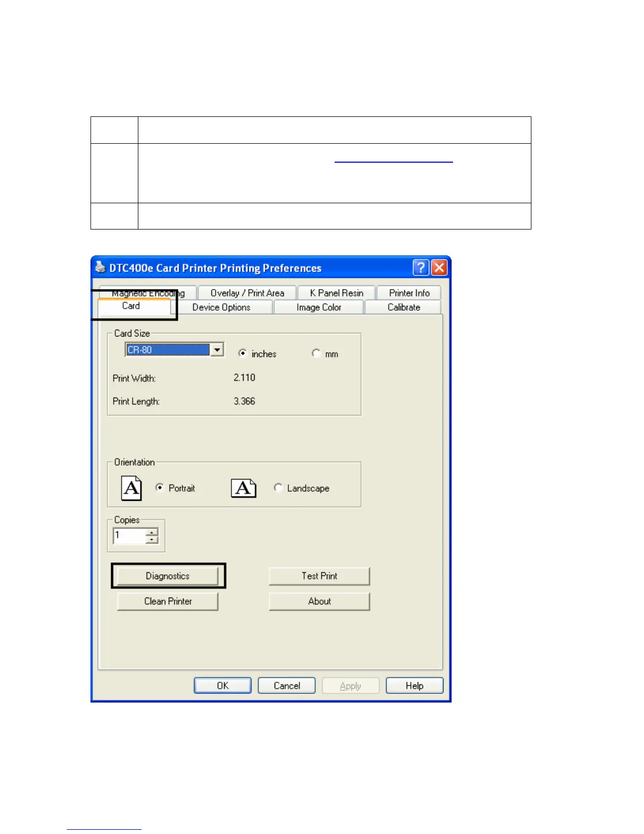Viewport: 644px width, 834px height.
Task: Close the Printing Preferences dialog
Action: 439,267
